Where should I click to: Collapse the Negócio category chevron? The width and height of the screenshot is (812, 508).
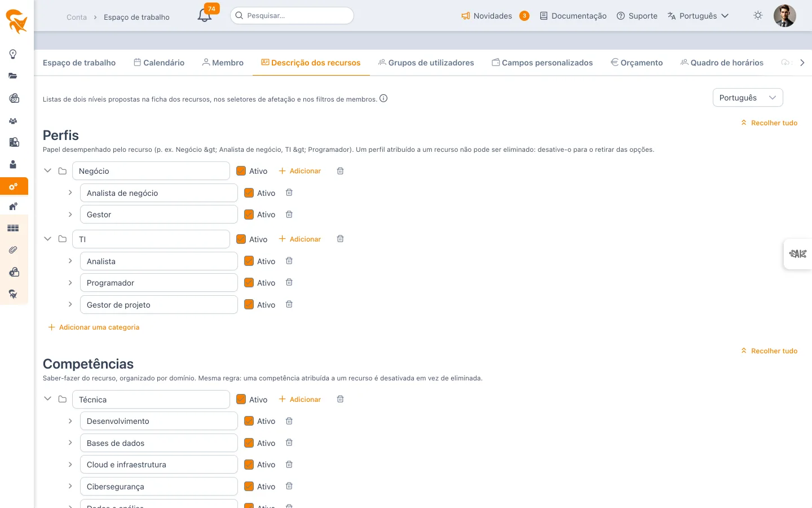click(48, 170)
